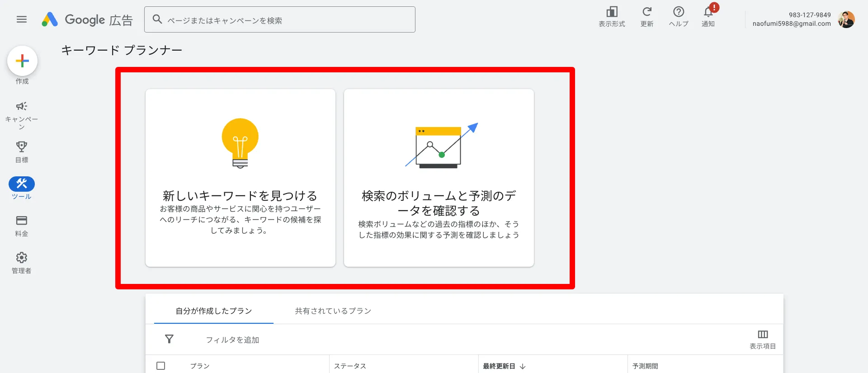Open the hamburger main menu

pyautogui.click(x=21, y=19)
